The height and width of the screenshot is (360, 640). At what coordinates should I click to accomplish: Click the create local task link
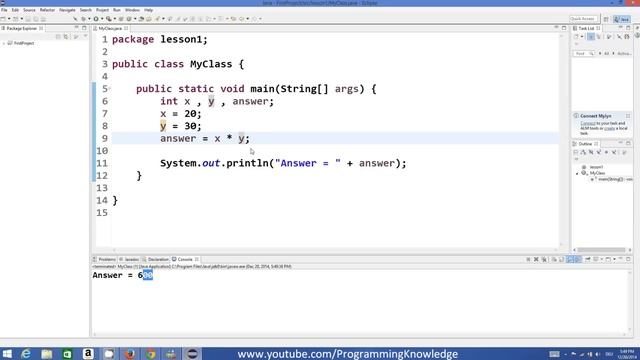click(609, 128)
